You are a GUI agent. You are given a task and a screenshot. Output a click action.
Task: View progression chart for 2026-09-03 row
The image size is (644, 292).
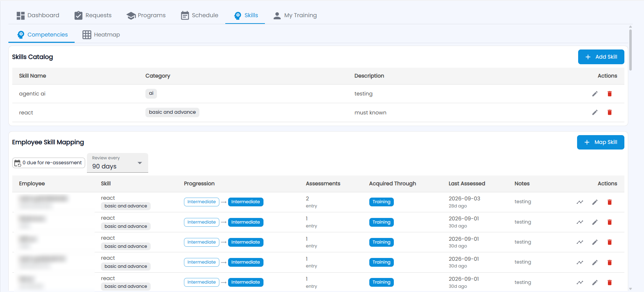[x=580, y=202]
